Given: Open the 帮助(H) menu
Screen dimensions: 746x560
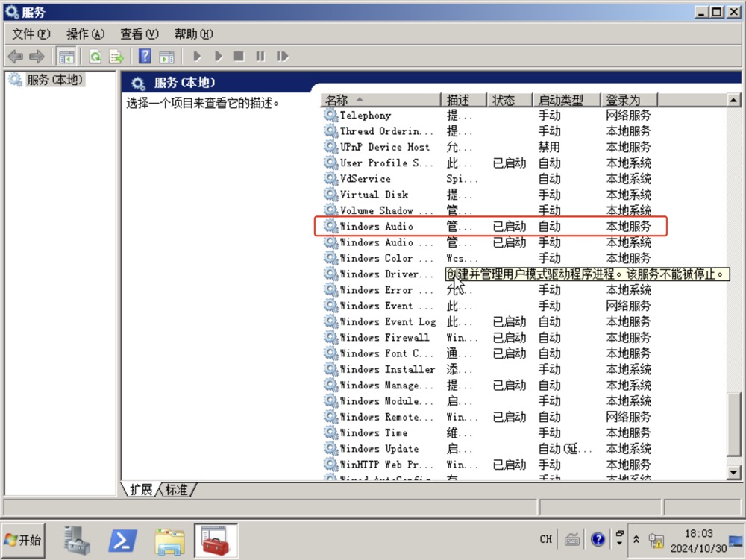Looking at the screenshot, I should coord(193,34).
